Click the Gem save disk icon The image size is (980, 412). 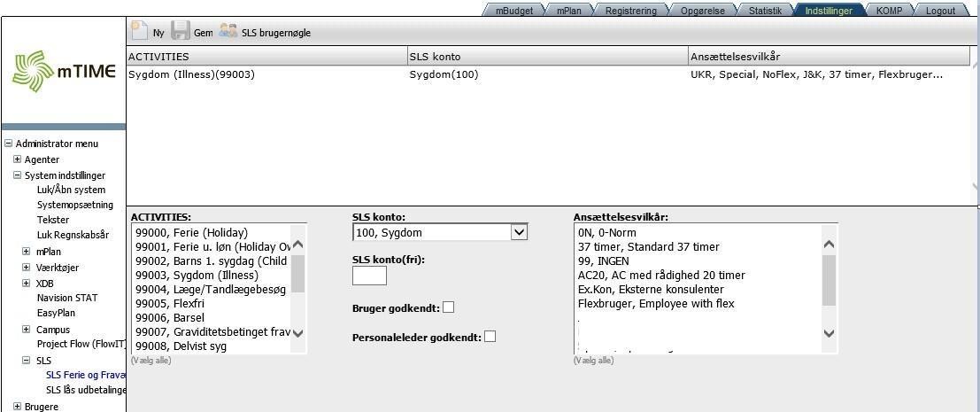(x=181, y=31)
